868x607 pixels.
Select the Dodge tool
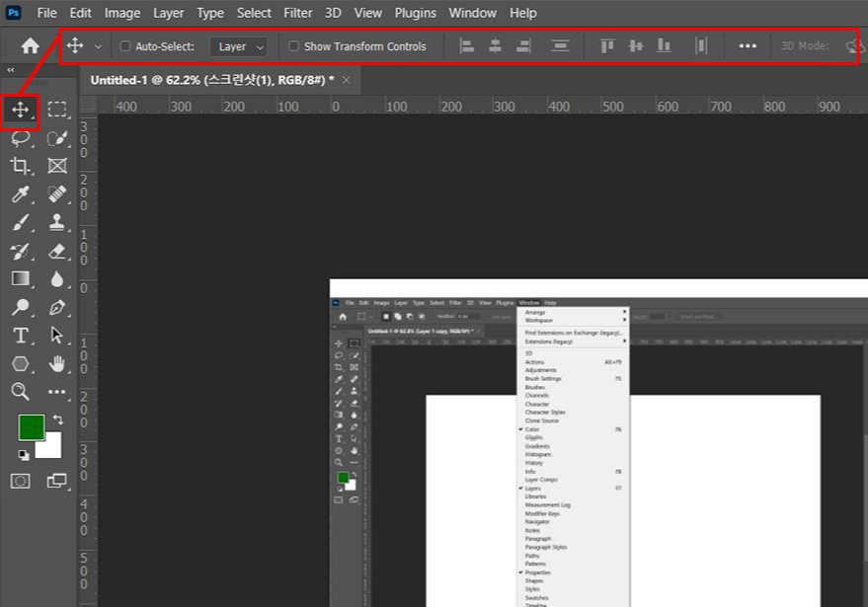coord(21,307)
